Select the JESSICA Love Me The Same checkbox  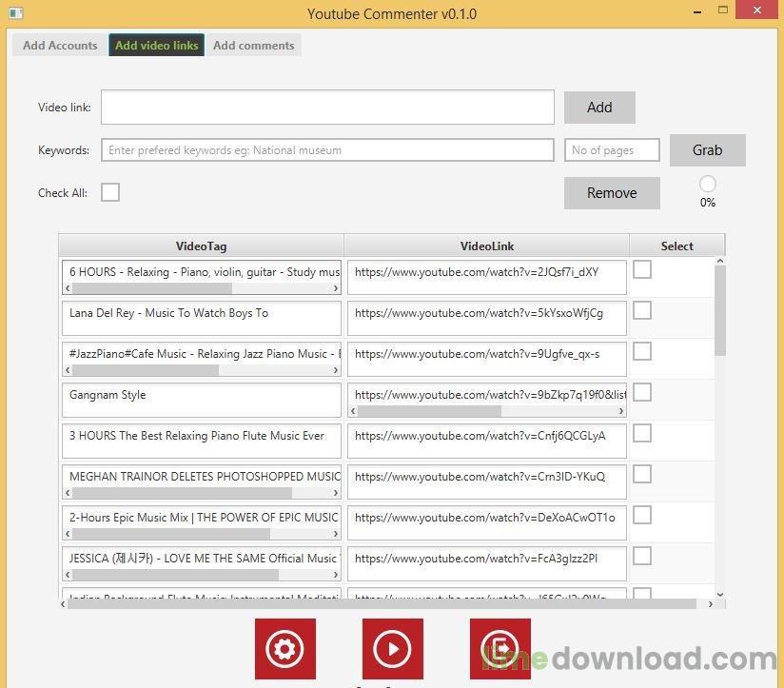click(x=642, y=556)
